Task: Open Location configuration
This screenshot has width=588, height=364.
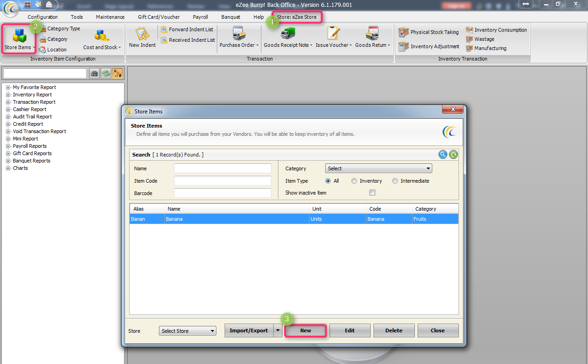Action: point(53,50)
